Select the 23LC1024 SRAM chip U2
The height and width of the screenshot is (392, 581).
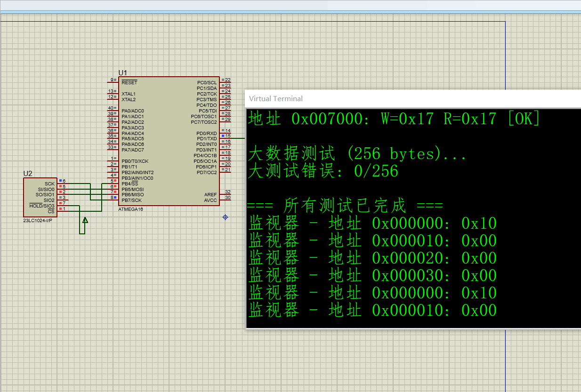[x=40, y=197]
